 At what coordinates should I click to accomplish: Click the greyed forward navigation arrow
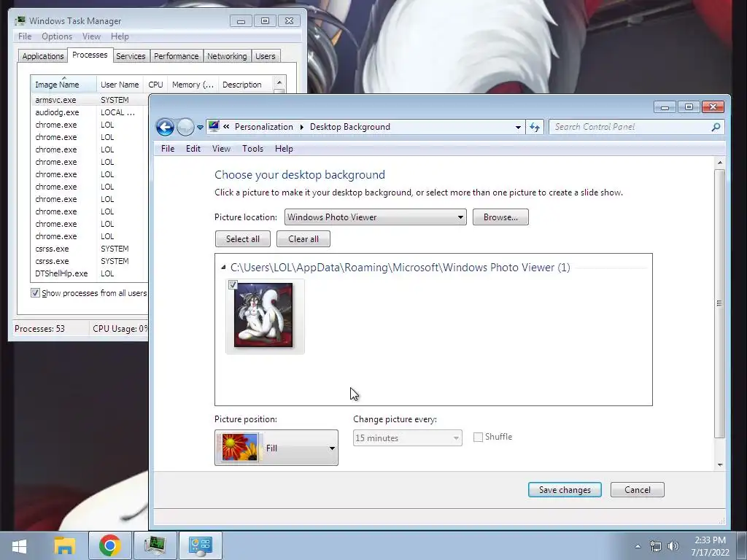[185, 127]
